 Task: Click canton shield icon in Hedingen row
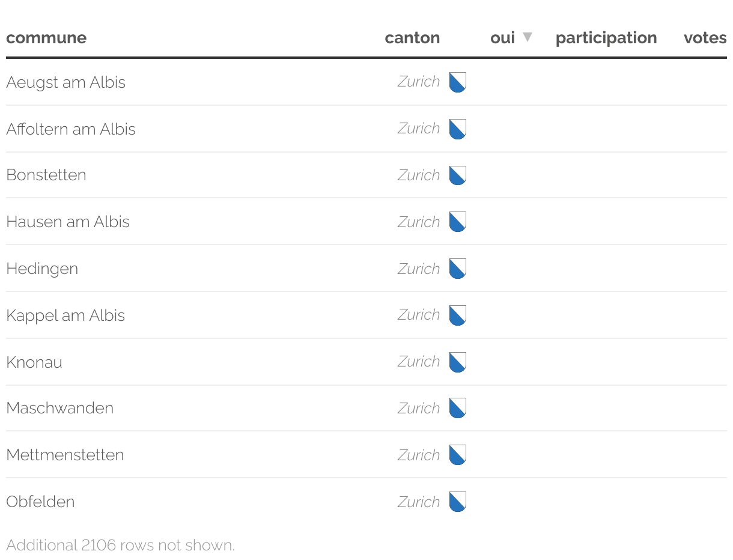pos(457,269)
